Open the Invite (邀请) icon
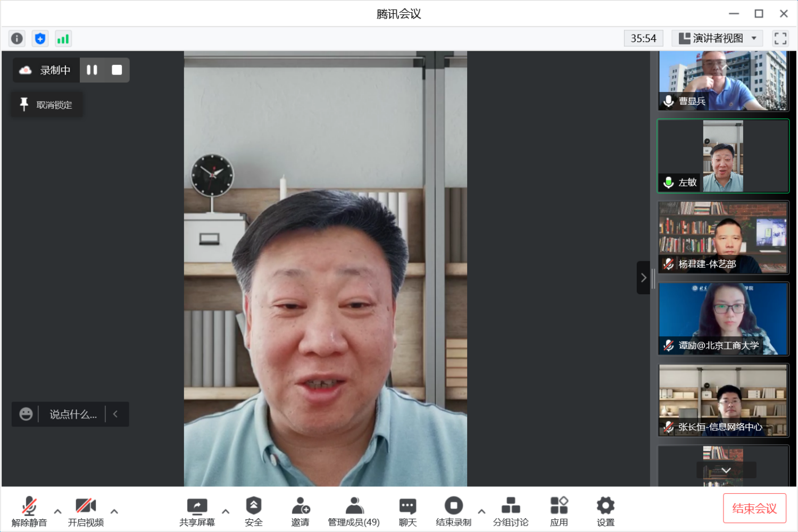798x532 pixels. pyautogui.click(x=301, y=511)
